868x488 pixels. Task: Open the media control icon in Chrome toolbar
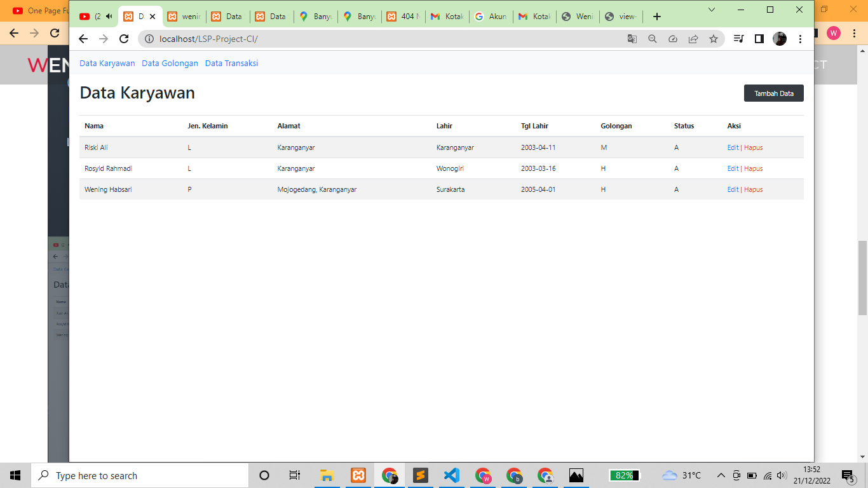tap(738, 39)
